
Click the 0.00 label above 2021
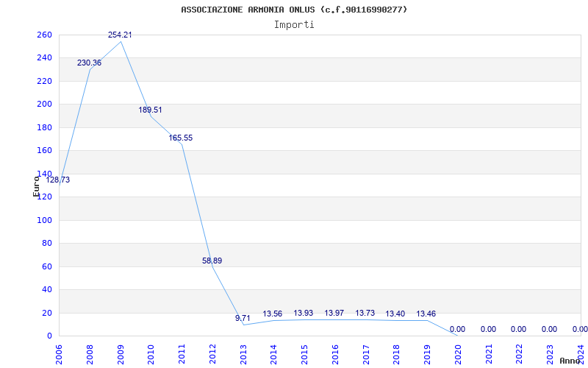click(488, 329)
